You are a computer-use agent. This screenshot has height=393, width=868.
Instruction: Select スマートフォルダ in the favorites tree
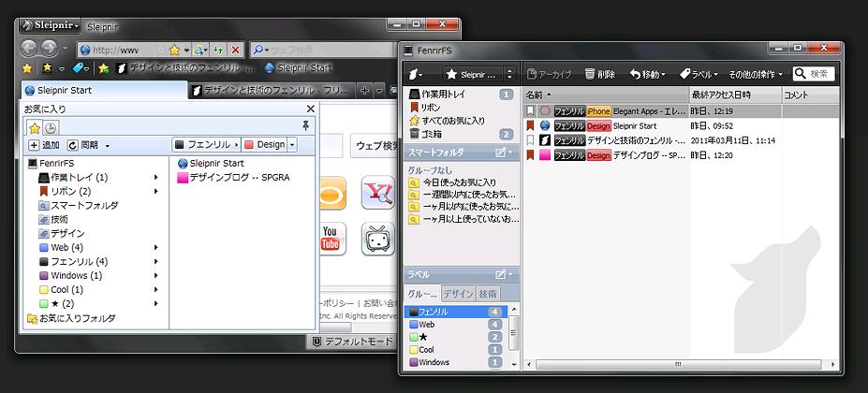78,205
